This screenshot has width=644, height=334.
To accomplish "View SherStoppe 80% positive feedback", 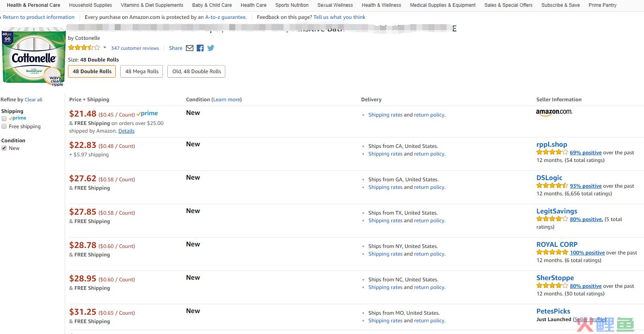I will click(586, 286).
